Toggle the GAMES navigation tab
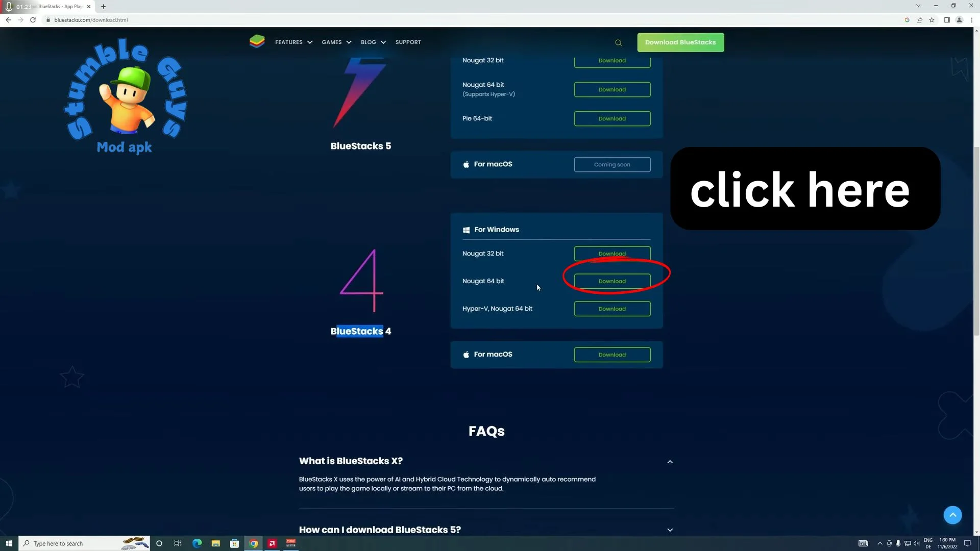This screenshot has width=980, height=551. tap(336, 42)
